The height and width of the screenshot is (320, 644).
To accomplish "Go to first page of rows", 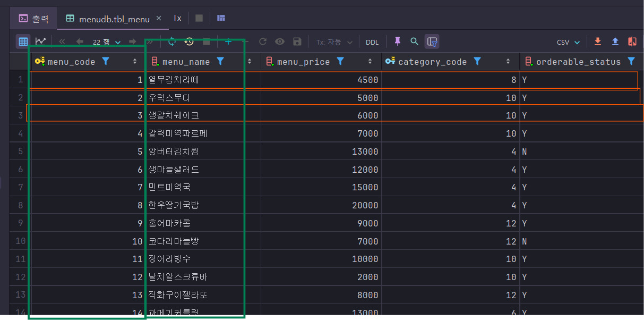I will tap(62, 41).
